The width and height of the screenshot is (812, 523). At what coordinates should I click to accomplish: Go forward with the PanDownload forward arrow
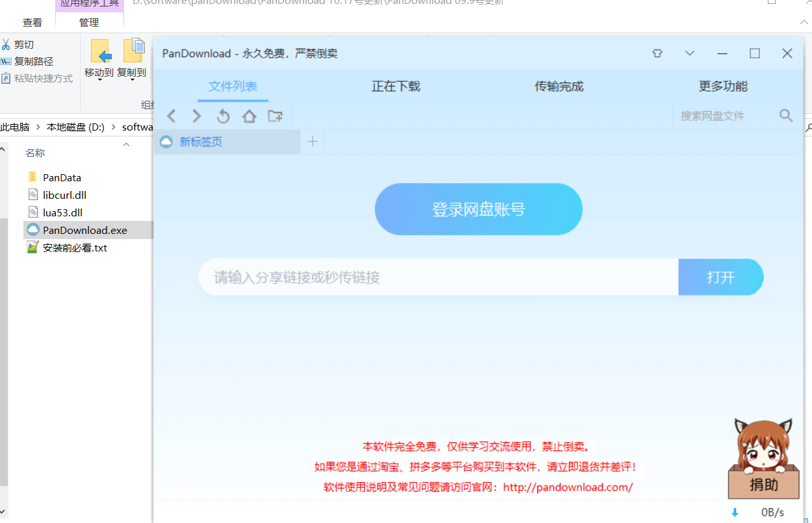pos(197,116)
